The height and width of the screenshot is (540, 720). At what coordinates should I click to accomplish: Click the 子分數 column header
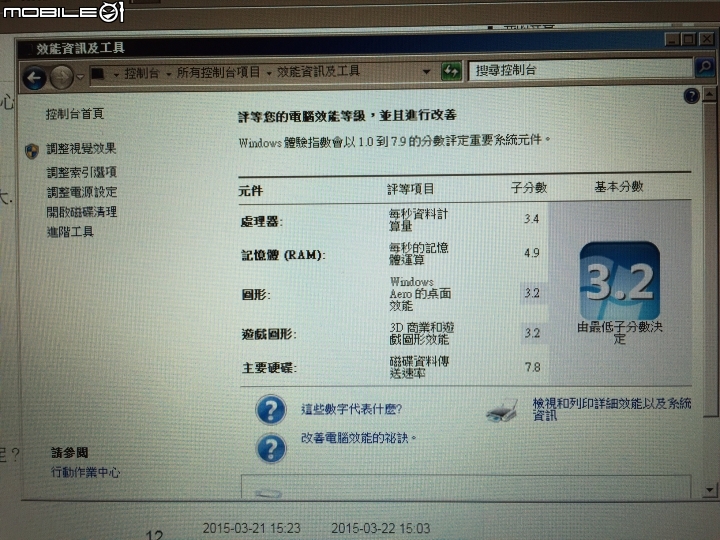click(529, 187)
